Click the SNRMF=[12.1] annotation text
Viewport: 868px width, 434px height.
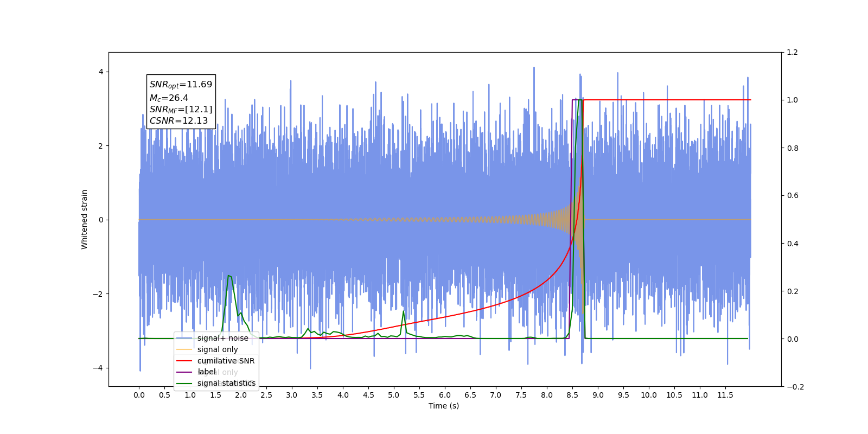(x=181, y=110)
